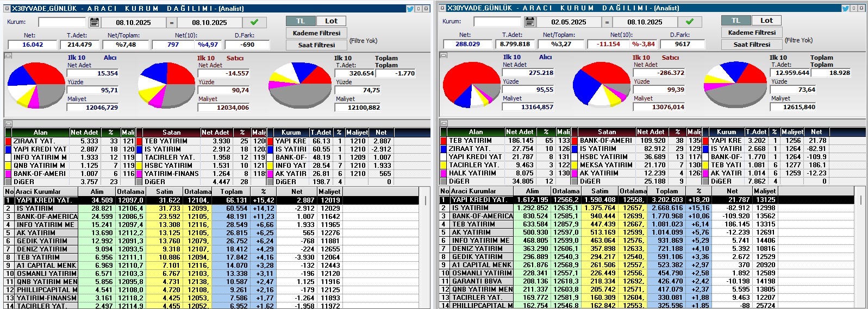This screenshot has height=309, width=868.
Task: Open Saat Filtresi in right window
Action: tap(752, 45)
